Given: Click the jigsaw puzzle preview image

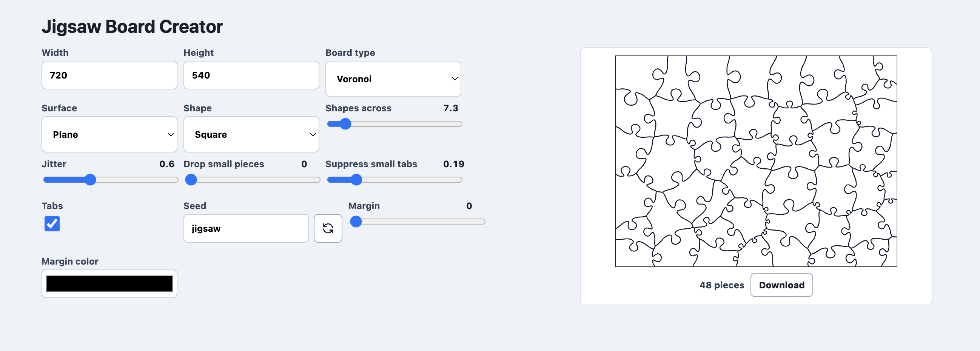Looking at the screenshot, I should tap(756, 161).
